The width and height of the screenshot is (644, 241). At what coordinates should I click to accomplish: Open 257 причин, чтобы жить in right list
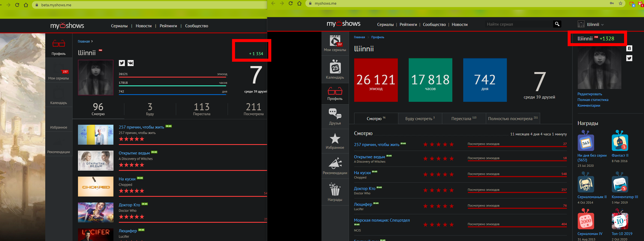coord(377,144)
